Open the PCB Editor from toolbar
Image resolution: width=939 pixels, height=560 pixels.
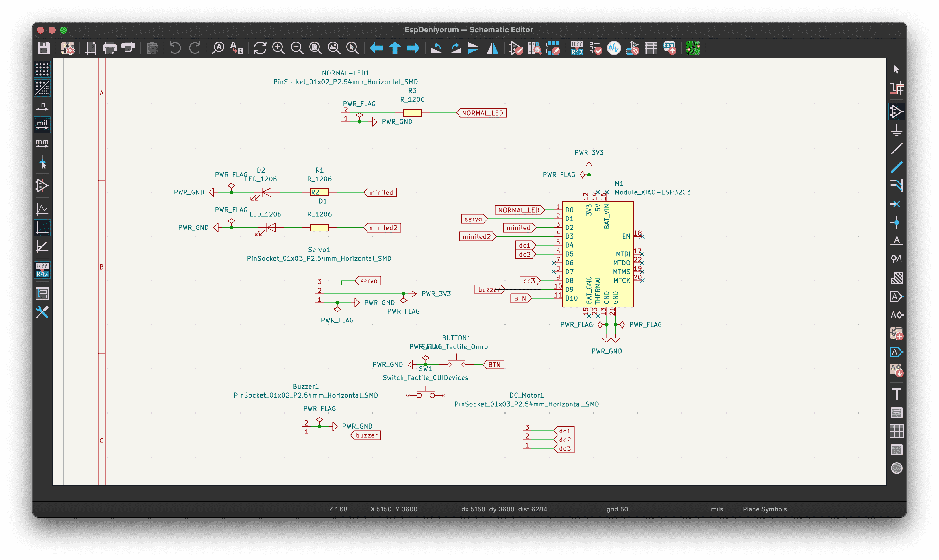pos(693,48)
